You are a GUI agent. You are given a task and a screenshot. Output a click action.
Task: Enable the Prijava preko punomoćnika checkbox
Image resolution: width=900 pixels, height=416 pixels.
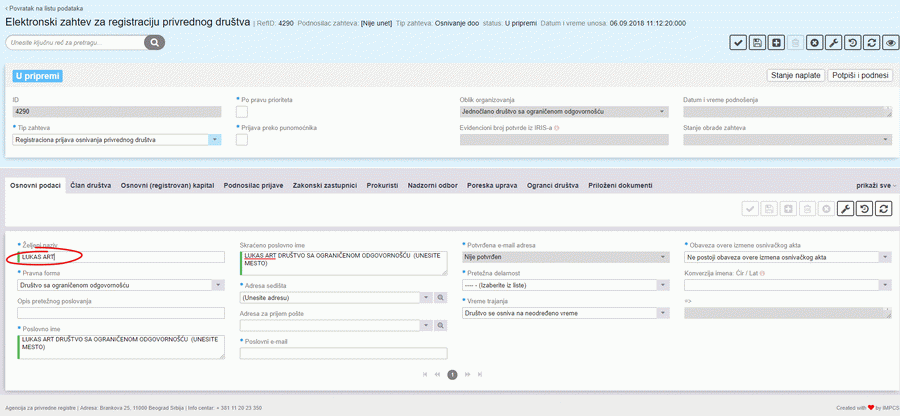coord(241,140)
